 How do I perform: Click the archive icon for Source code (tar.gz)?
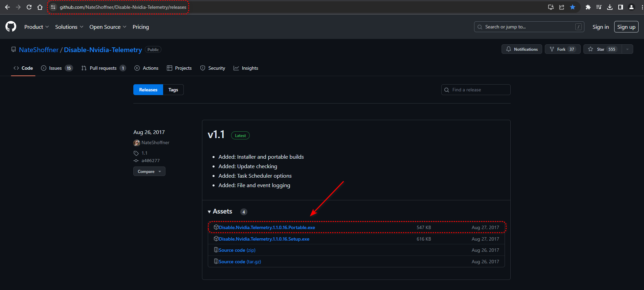coord(216,261)
